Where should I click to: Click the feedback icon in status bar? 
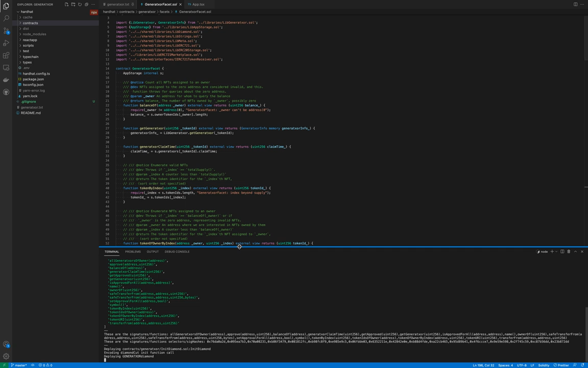click(x=575, y=365)
